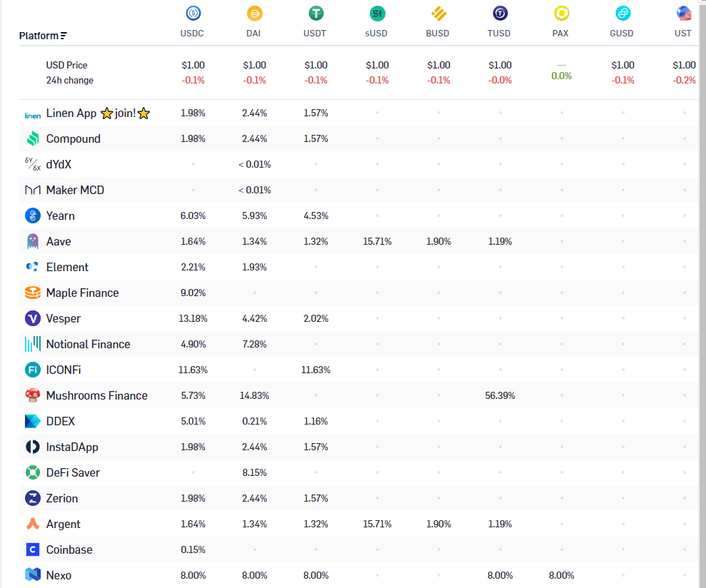Click the DDEX logo icon
The image size is (706, 588).
[32, 421]
